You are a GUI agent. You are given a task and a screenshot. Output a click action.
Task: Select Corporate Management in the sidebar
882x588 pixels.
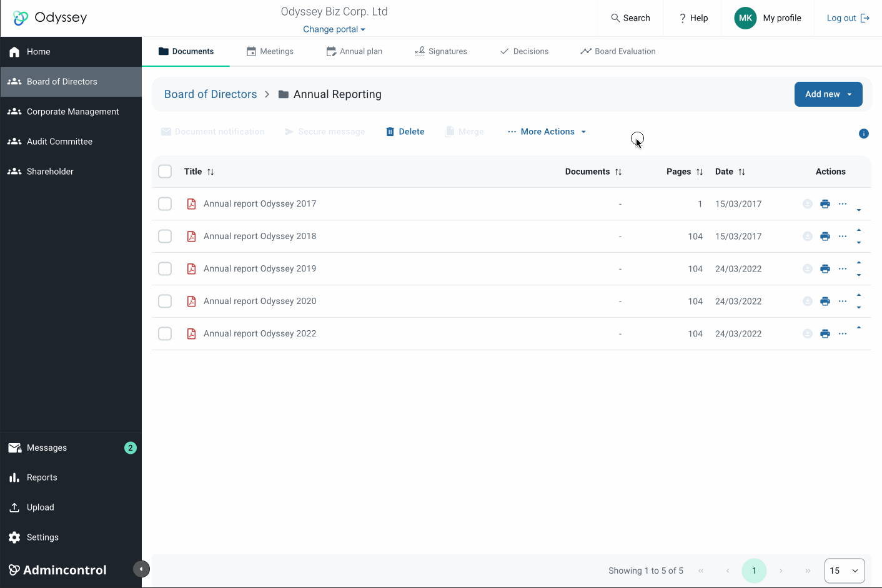pos(71,112)
